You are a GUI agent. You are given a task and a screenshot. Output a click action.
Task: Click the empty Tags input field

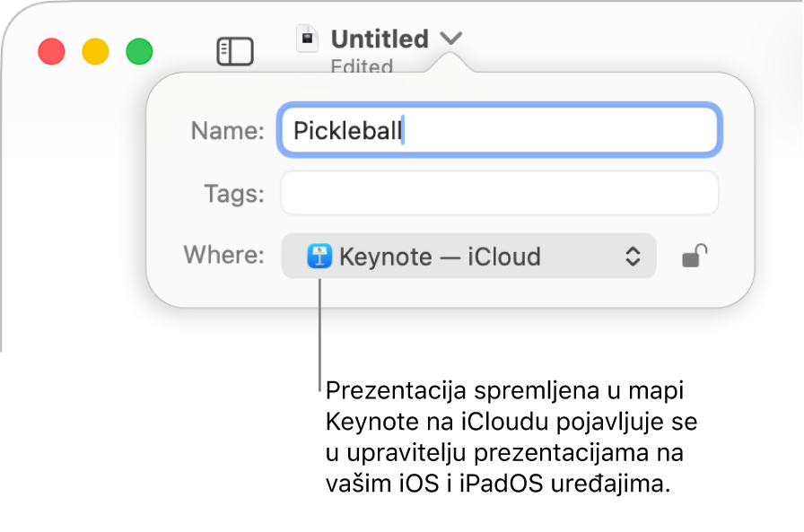pos(499,192)
